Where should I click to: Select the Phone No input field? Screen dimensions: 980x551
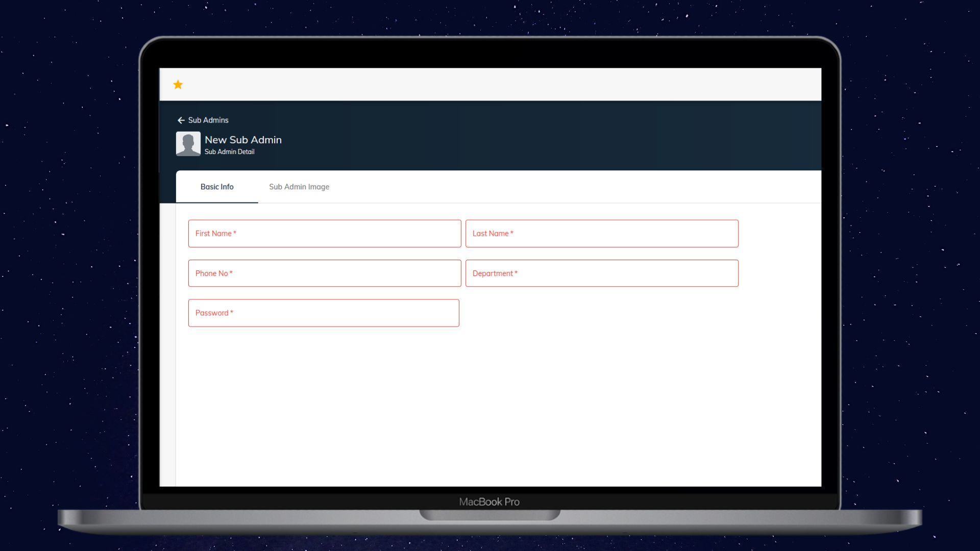point(325,273)
